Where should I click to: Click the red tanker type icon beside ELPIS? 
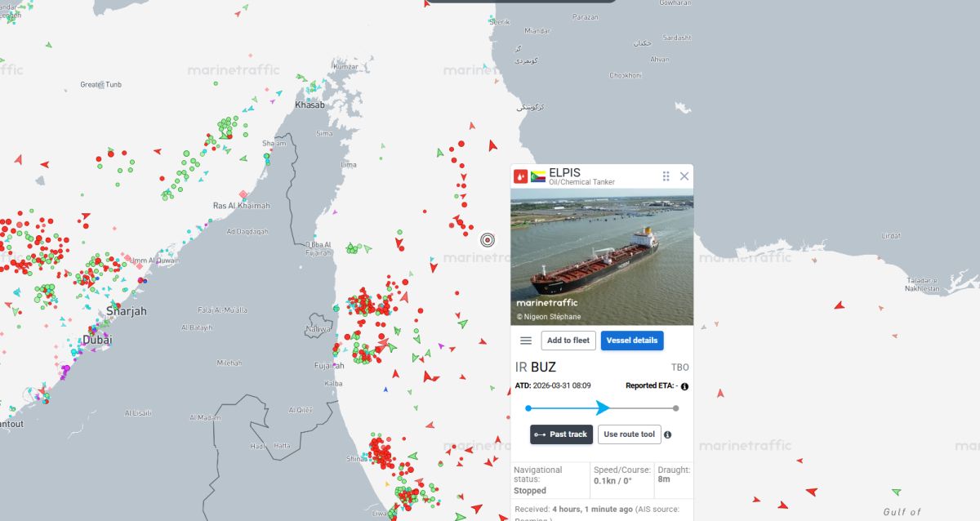pyautogui.click(x=520, y=176)
